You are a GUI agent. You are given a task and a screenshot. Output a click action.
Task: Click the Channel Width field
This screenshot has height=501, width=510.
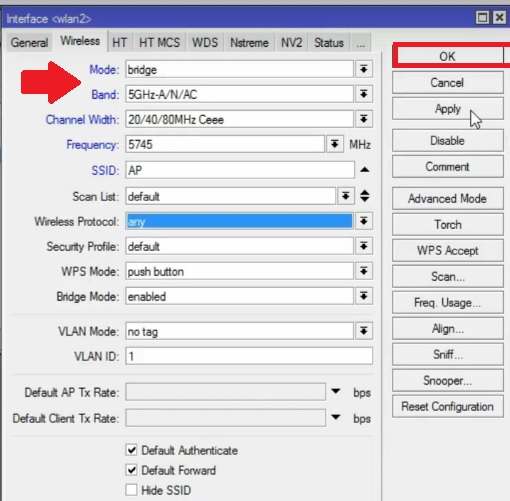(x=239, y=119)
